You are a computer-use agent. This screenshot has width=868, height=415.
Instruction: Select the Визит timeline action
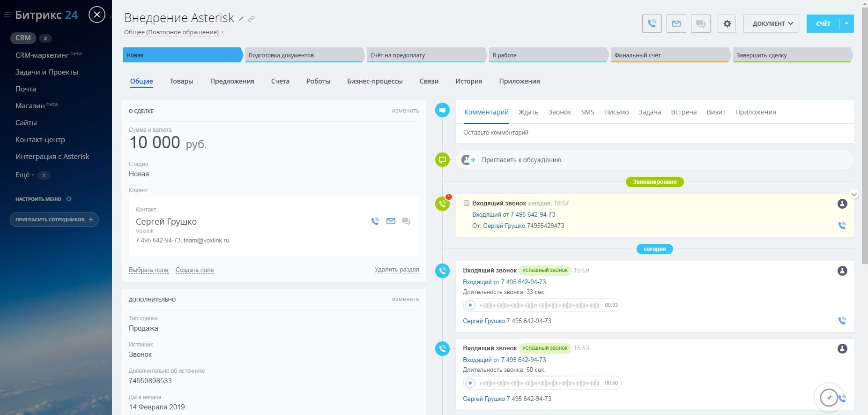point(716,112)
